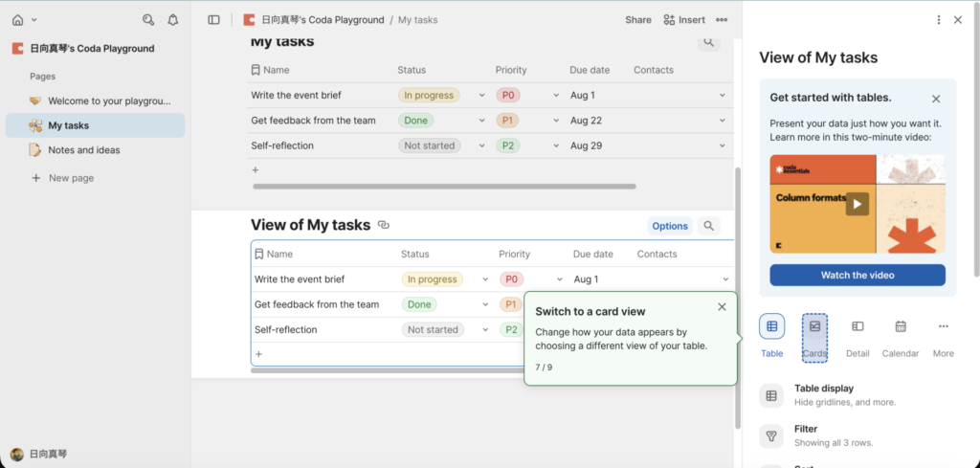Switch to Cards view icon
This screenshot has height=468, width=980.
pos(814,326)
